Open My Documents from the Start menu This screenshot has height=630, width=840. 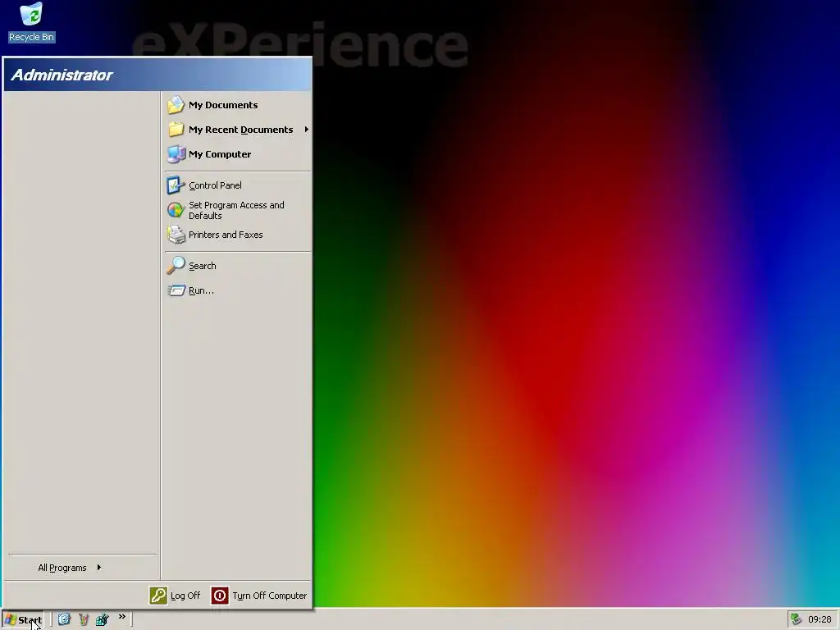point(238,105)
